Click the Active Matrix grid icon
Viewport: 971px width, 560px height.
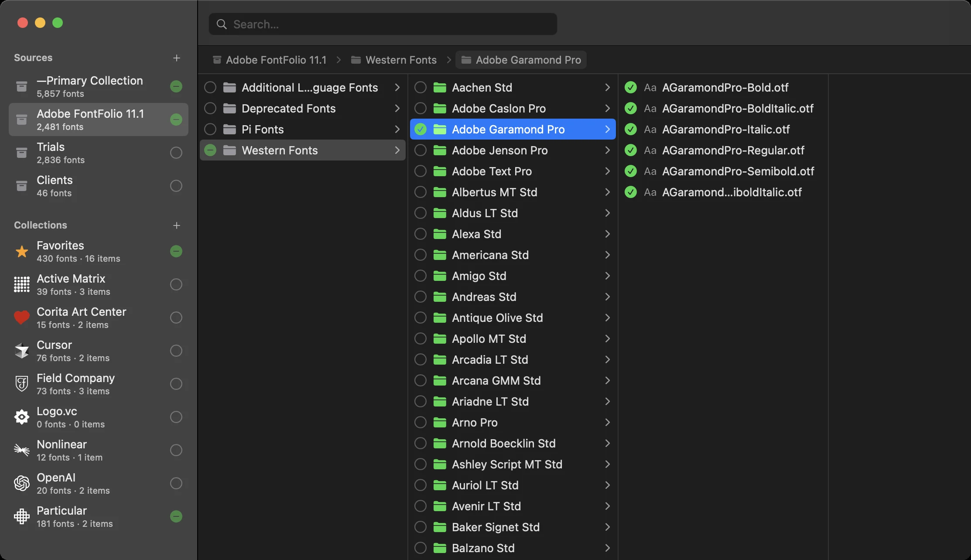(22, 285)
